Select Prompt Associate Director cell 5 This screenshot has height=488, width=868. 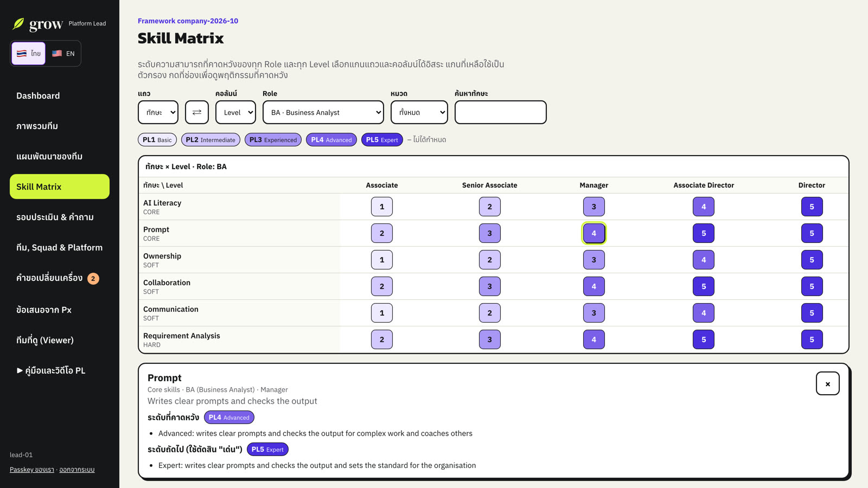click(704, 233)
